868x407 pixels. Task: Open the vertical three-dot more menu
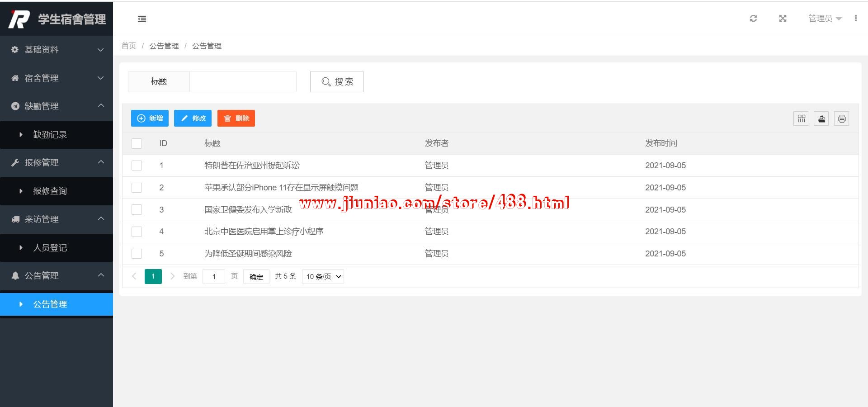pyautogui.click(x=855, y=19)
